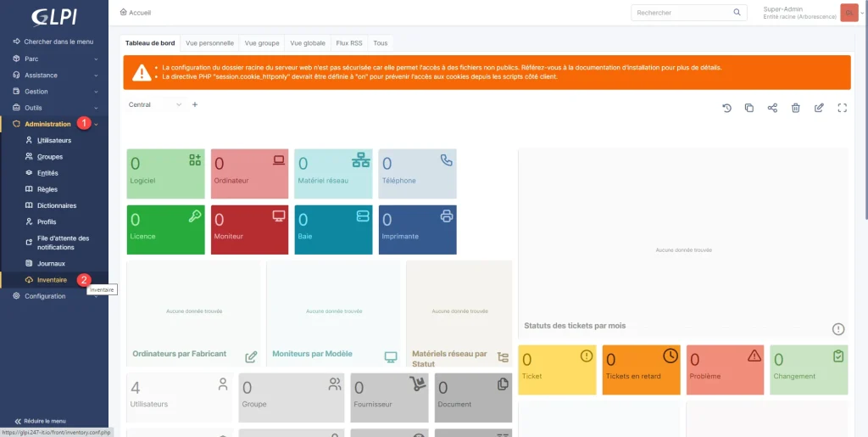The height and width of the screenshot is (437, 868).
Task: Collapse the Administration menu
Action: [x=54, y=124]
